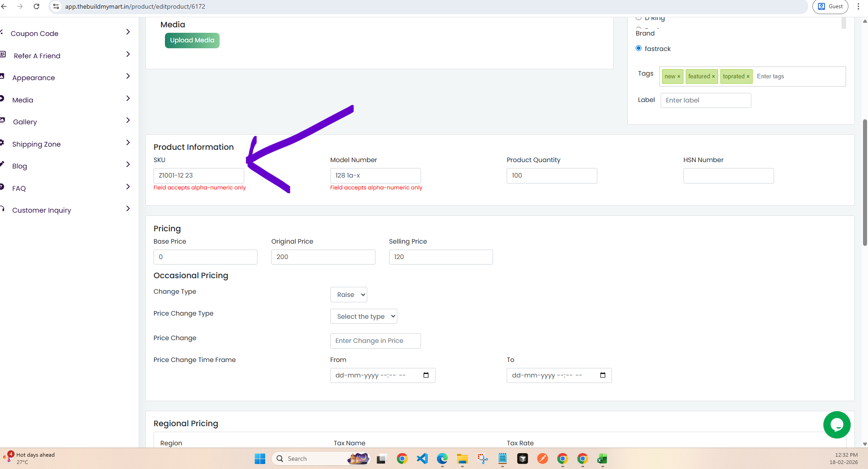Image resolution: width=868 pixels, height=469 pixels.
Task: Click the Product Quantity field
Action: coord(552,175)
